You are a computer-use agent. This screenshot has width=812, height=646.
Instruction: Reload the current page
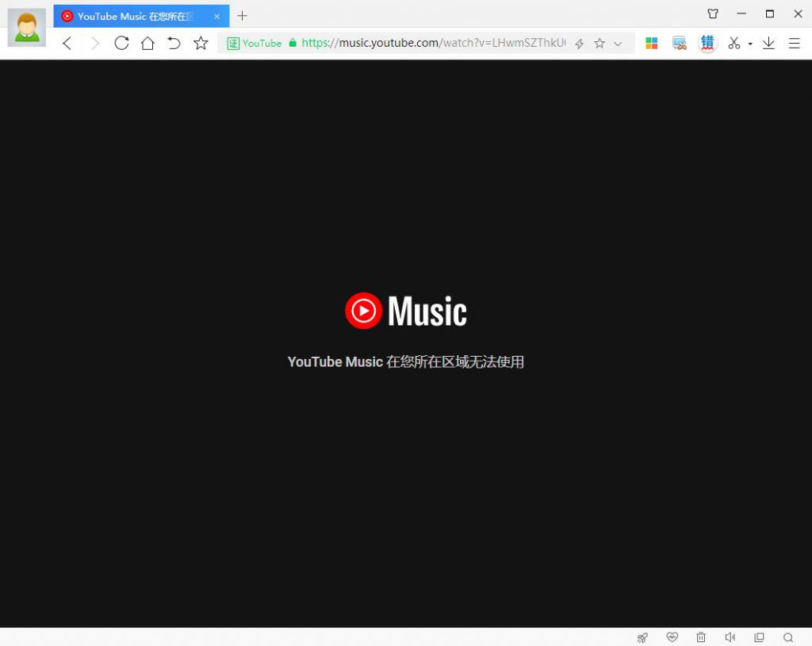point(121,43)
